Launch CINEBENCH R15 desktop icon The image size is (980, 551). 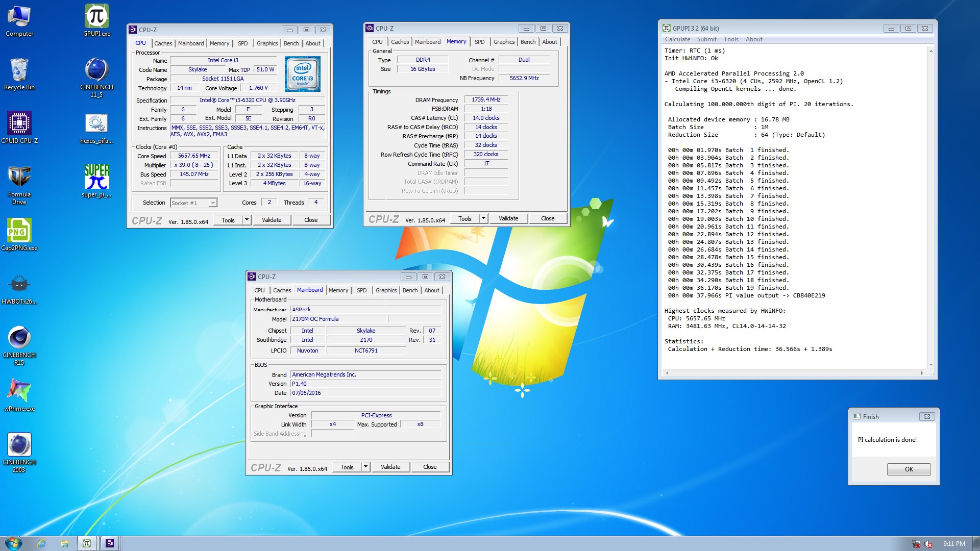(x=19, y=345)
